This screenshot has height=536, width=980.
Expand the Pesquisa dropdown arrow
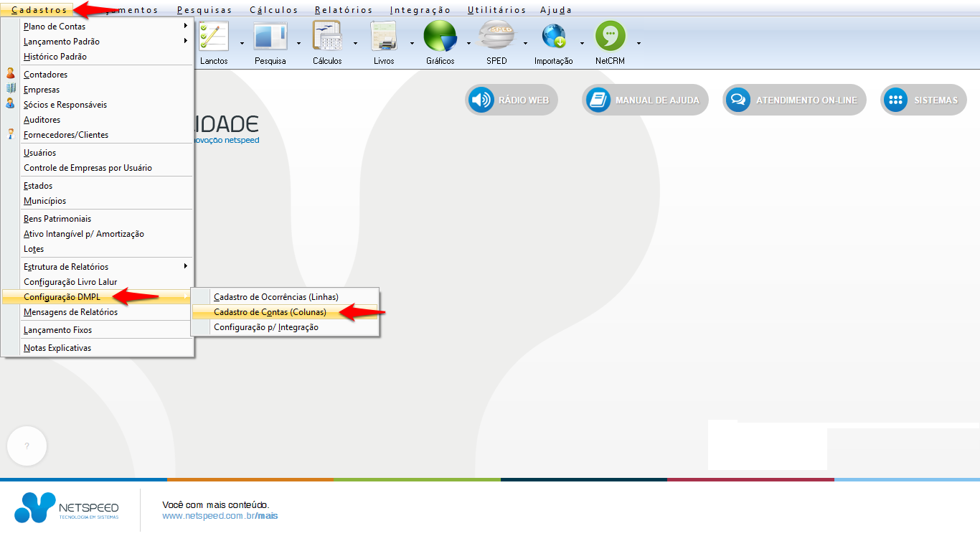(298, 42)
